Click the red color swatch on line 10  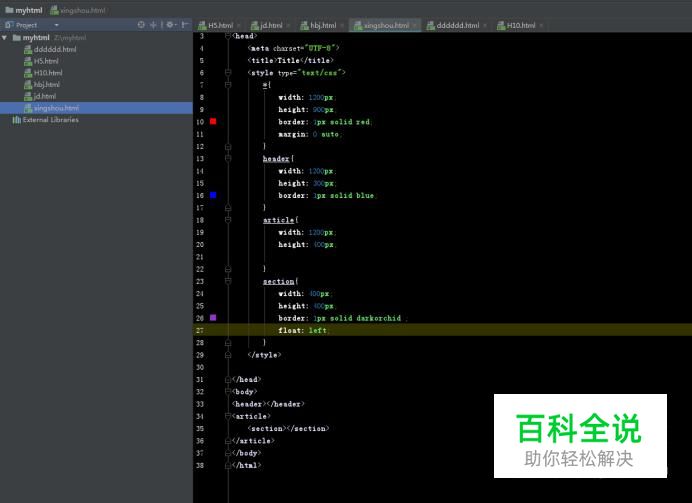click(213, 121)
